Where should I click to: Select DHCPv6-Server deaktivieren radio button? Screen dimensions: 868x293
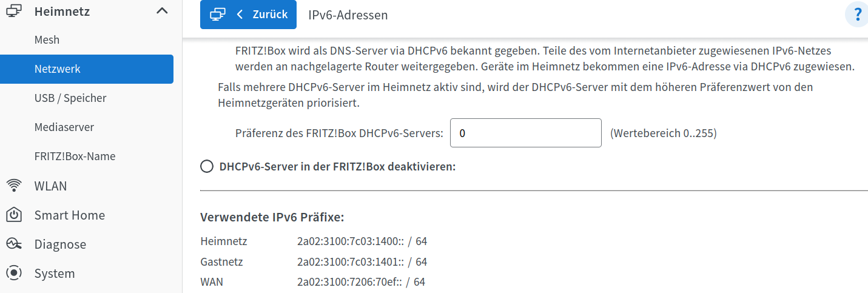207,166
